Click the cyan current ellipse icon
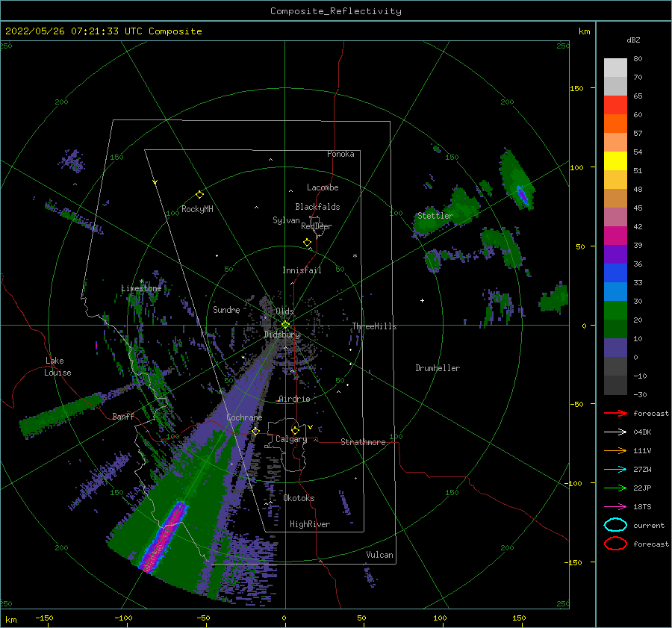Image resolution: width=672 pixels, height=628 pixels. tap(615, 525)
